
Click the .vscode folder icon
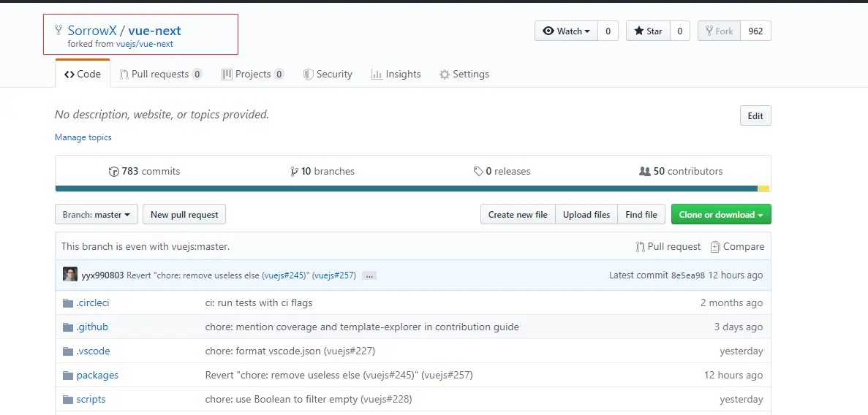tap(68, 351)
